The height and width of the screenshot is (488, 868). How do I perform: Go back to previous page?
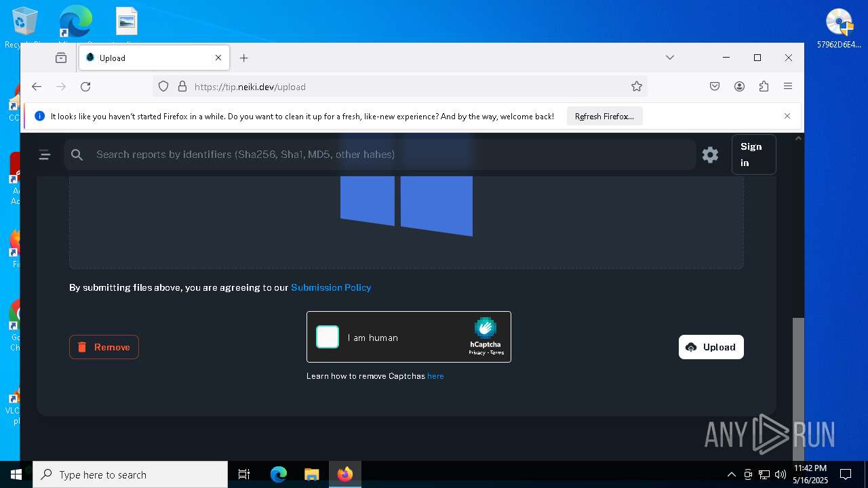[x=37, y=86]
